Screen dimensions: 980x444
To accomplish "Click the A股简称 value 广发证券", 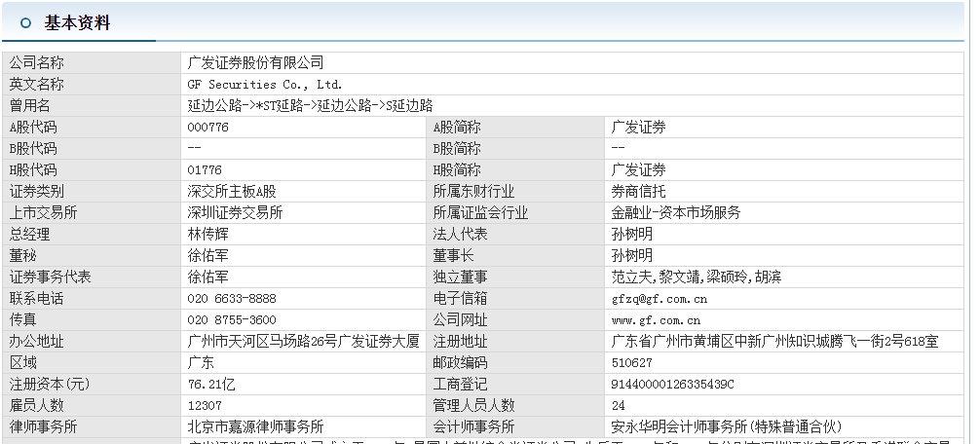I will [x=638, y=128].
